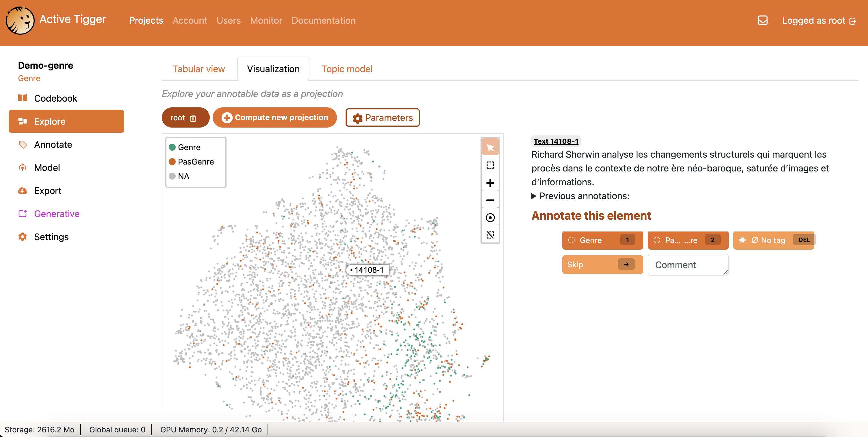This screenshot has height=437, width=868.
Task: Click the plus icon in Compute new projection
Action: (x=227, y=117)
